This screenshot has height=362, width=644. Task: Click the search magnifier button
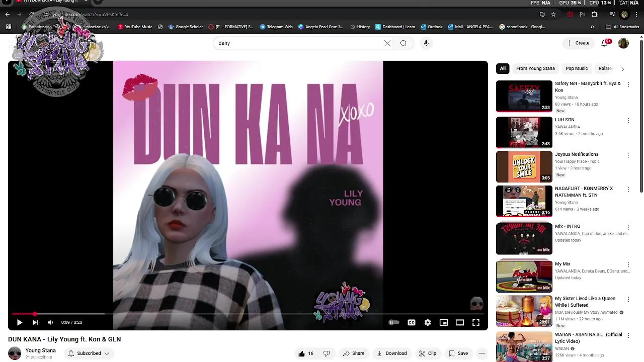tap(404, 43)
